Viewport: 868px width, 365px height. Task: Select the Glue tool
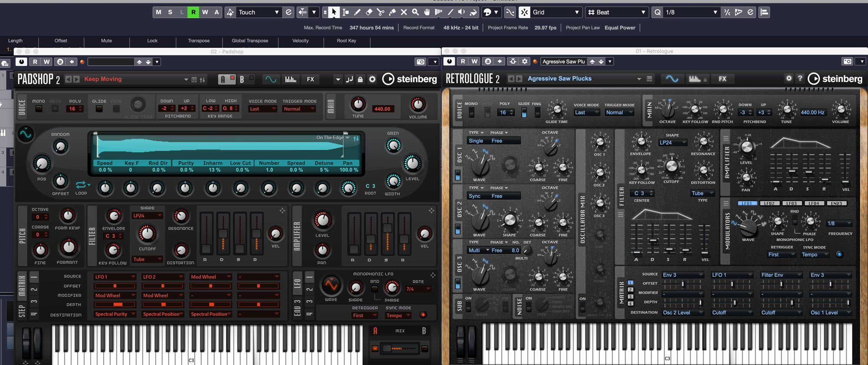point(392,12)
